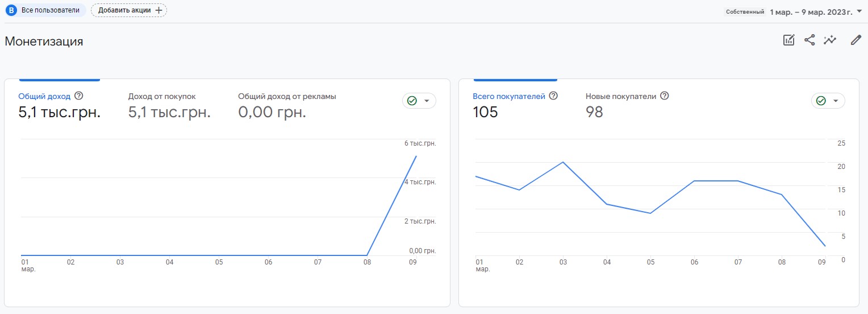Expand the buyers card status dropdown arrow
This screenshot has width=868, height=314.
point(836,101)
